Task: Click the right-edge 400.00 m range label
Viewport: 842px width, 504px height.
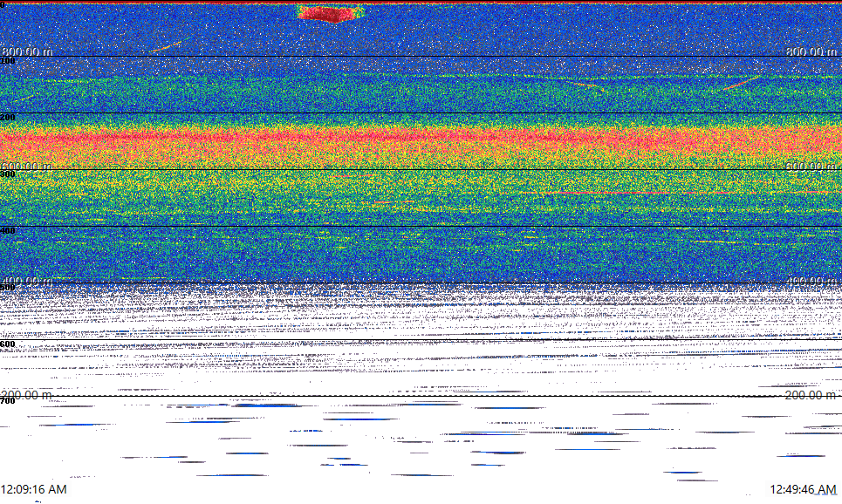Action: tap(811, 281)
